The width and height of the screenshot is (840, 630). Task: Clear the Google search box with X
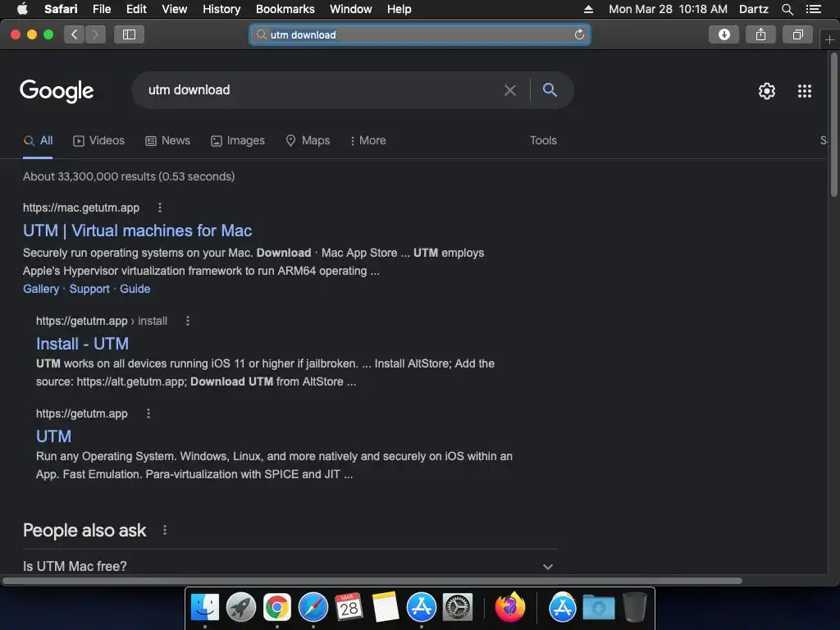pos(510,90)
